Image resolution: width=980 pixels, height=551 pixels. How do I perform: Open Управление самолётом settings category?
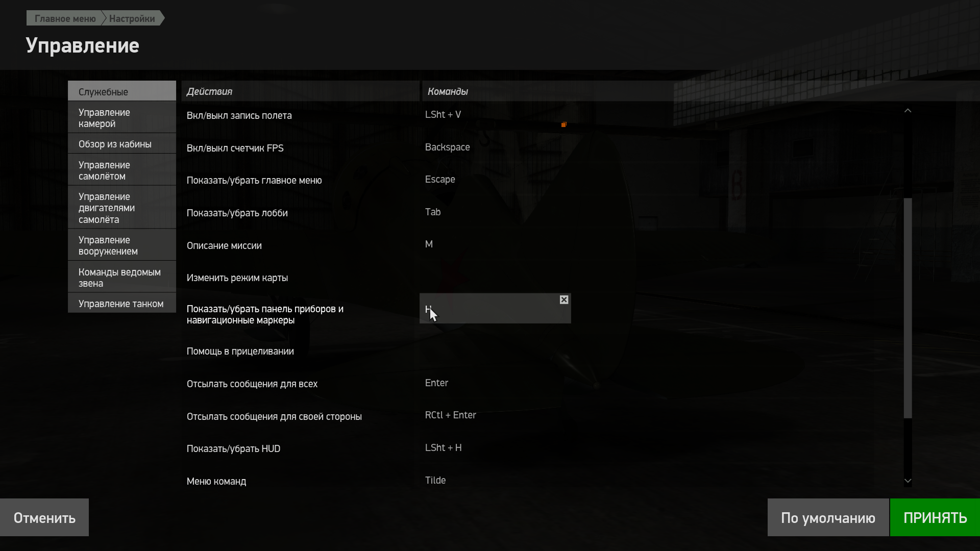click(x=122, y=170)
